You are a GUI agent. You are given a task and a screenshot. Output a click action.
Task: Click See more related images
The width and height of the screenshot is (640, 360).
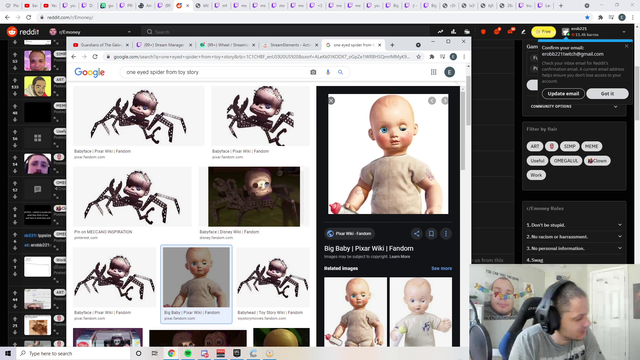coord(441,269)
